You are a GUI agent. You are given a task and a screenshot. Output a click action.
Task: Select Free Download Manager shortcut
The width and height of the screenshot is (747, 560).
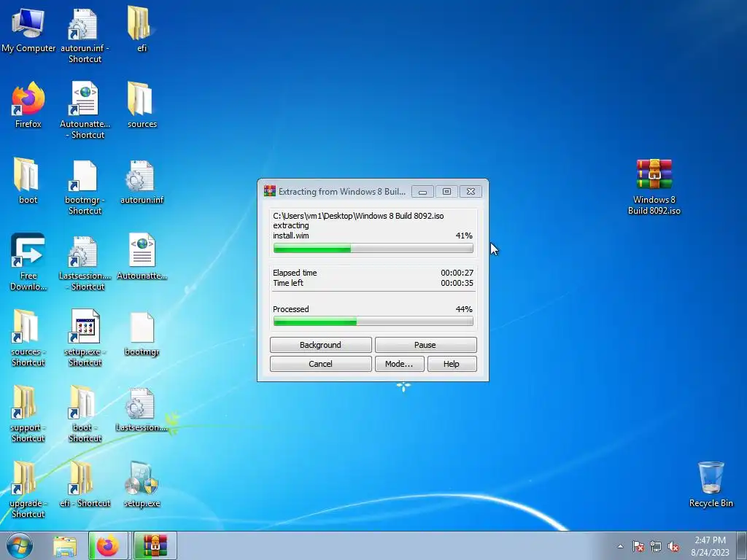click(x=28, y=262)
